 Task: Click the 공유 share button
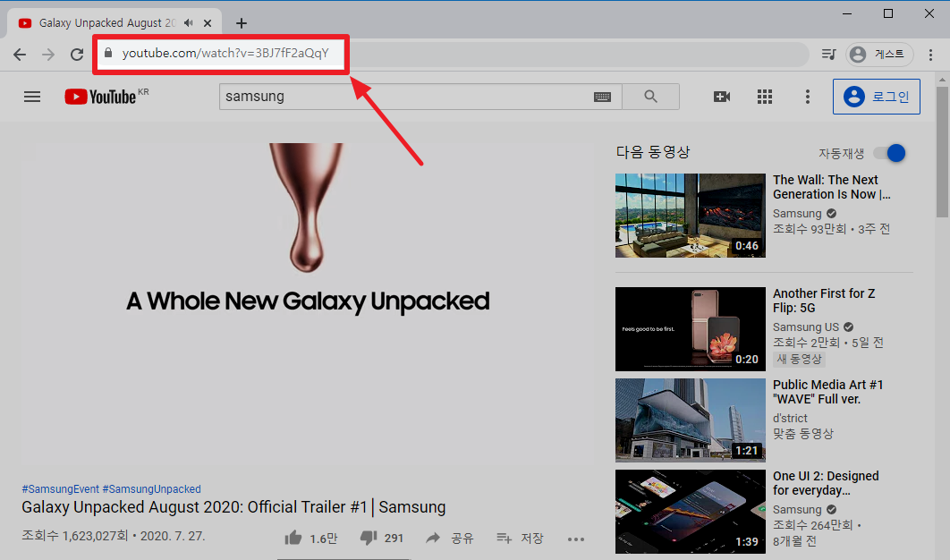coord(449,539)
